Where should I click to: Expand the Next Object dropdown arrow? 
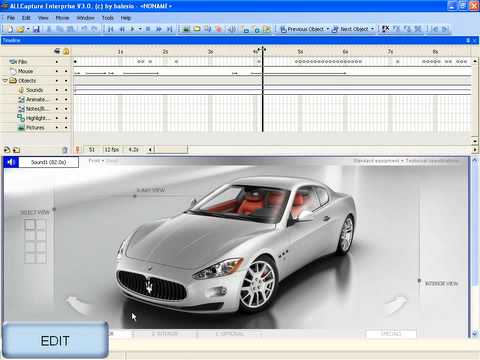(372, 29)
